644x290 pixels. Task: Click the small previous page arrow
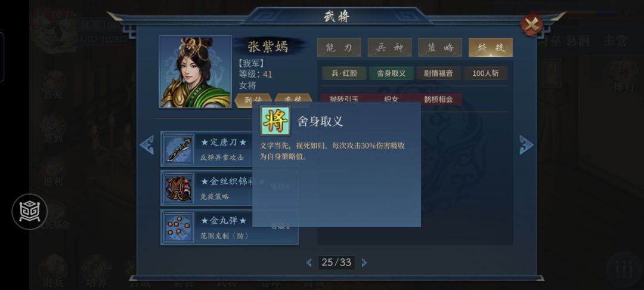309,263
